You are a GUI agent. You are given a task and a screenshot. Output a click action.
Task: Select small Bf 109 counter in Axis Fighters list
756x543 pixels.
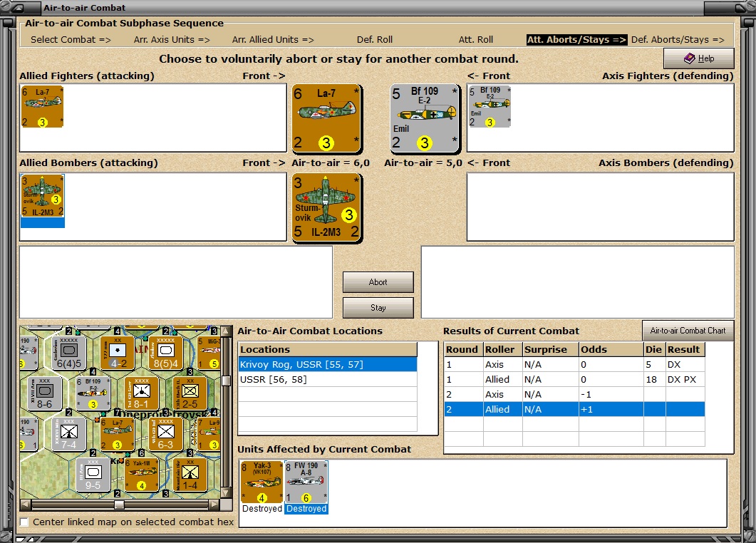pyautogui.click(x=490, y=107)
